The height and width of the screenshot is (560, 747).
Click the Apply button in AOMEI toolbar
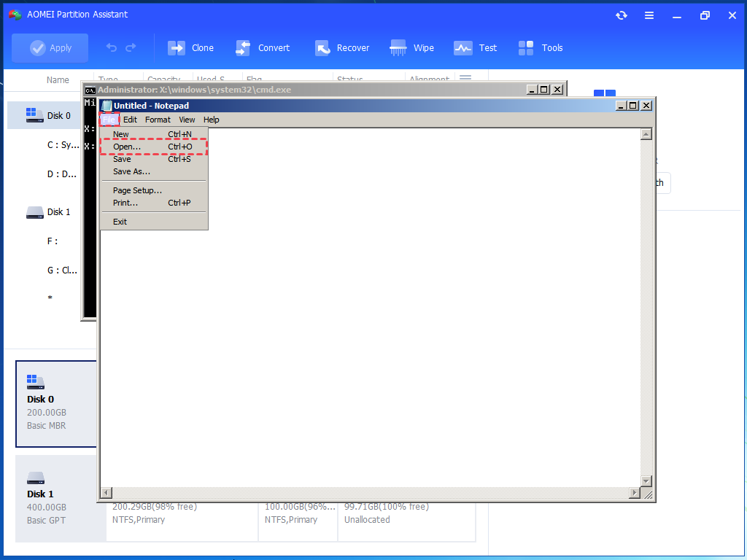click(50, 47)
